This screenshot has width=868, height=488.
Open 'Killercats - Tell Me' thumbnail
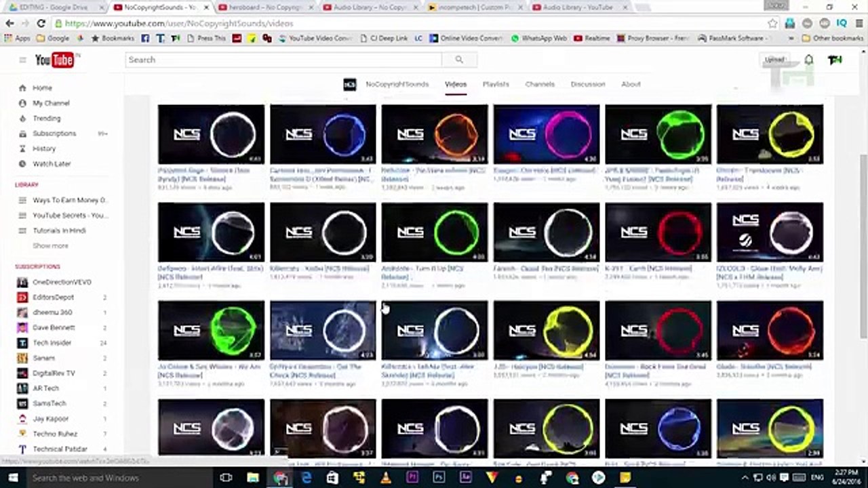(x=435, y=331)
